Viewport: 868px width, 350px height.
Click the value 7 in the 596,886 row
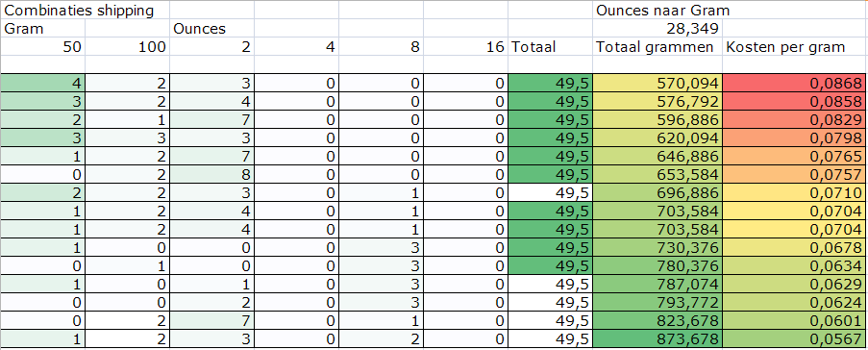click(x=211, y=119)
